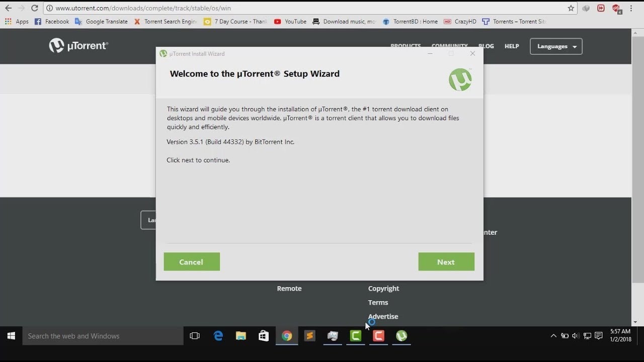This screenshot has width=644, height=362.
Task: Click the Search the web and Windows box
Action: click(103, 336)
